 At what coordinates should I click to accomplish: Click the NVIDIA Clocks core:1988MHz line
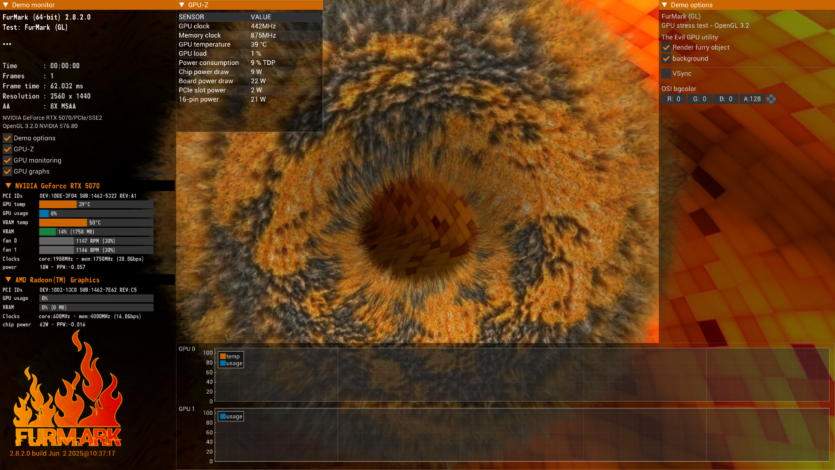73,259
